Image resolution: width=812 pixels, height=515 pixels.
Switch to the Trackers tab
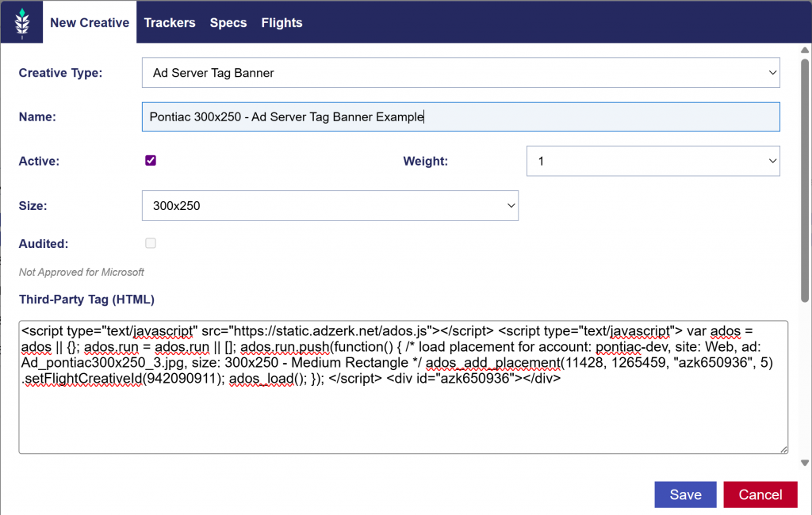pos(170,23)
